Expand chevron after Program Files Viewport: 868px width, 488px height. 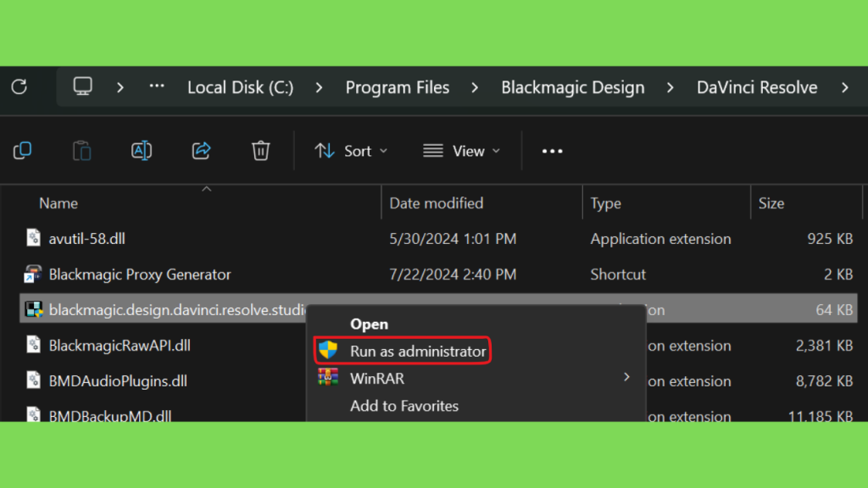click(475, 87)
